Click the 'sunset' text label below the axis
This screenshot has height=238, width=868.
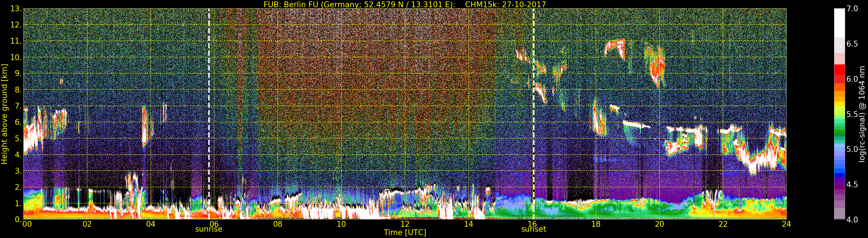534,229
